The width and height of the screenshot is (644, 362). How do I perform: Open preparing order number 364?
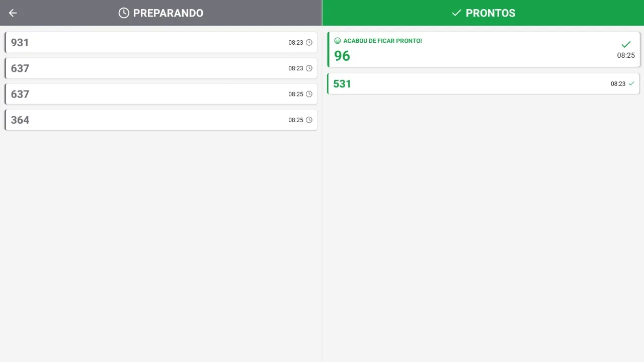click(20, 120)
